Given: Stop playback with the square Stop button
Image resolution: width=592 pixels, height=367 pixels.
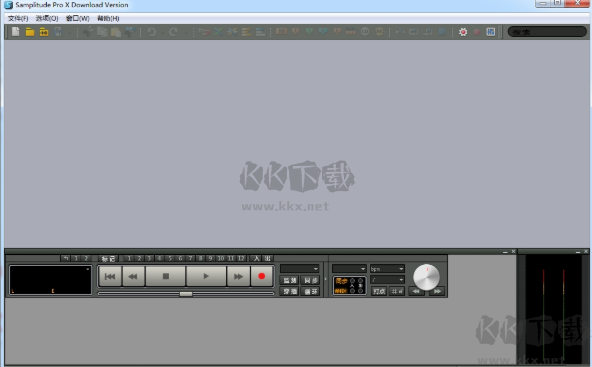Looking at the screenshot, I should pyautogui.click(x=166, y=276).
